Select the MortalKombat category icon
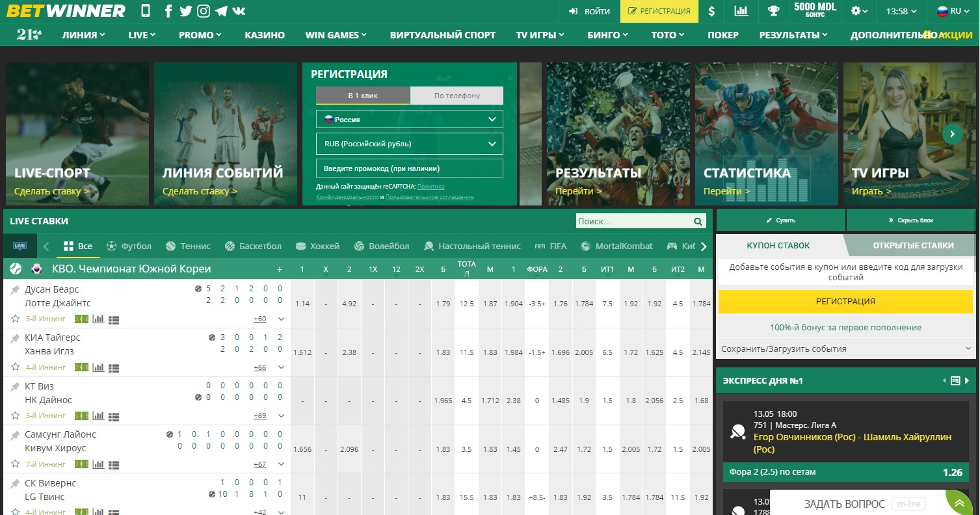Image resolution: width=980 pixels, height=515 pixels. point(587,246)
